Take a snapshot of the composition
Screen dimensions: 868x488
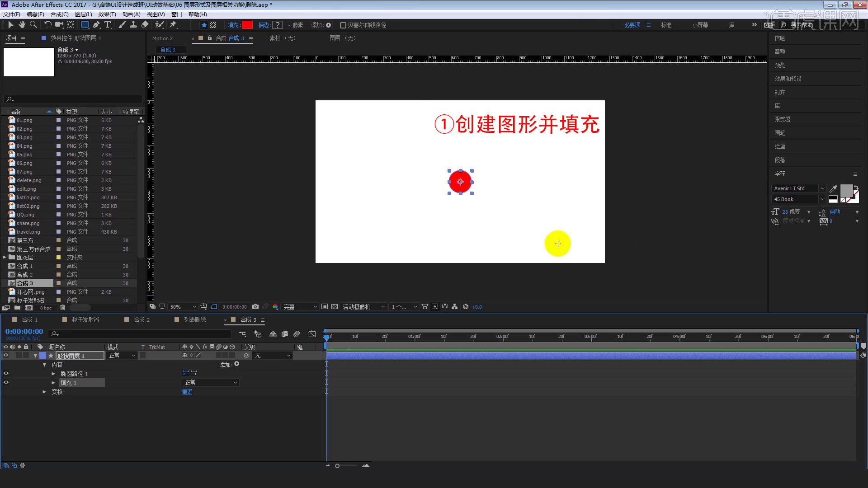[255, 307]
